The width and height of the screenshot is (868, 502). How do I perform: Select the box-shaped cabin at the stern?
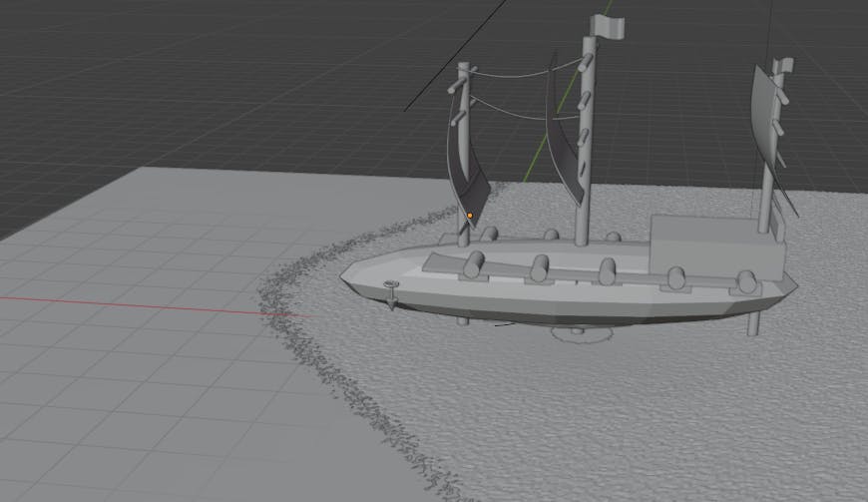pyautogui.click(x=717, y=246)
